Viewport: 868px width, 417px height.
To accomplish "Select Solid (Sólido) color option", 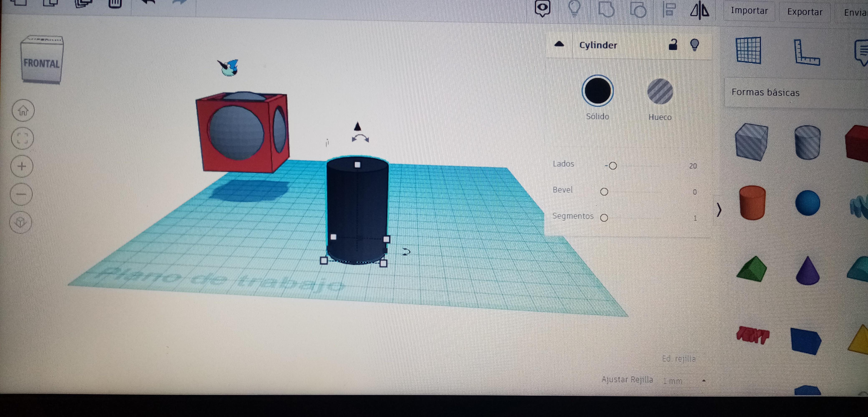I will 597,91.
